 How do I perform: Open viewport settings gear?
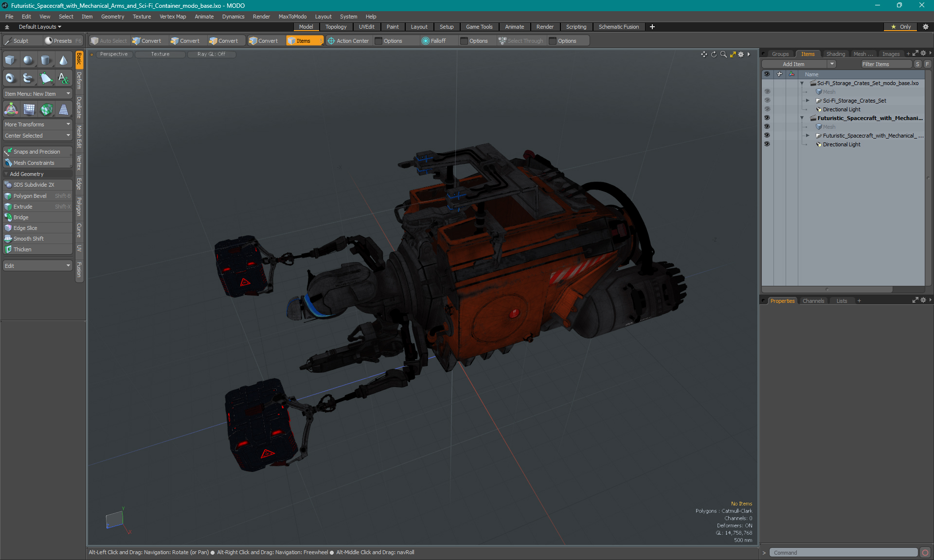click(741, 54)
